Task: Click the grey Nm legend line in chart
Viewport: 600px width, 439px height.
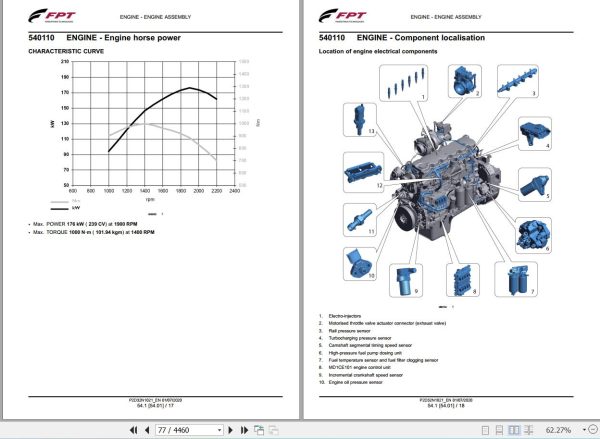Action: click(59, 202)
